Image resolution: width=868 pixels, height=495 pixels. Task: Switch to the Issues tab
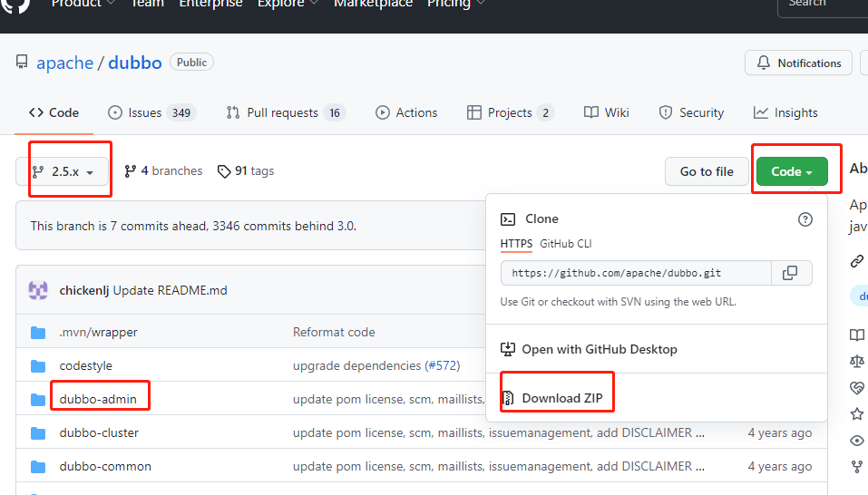pos(151,112)
